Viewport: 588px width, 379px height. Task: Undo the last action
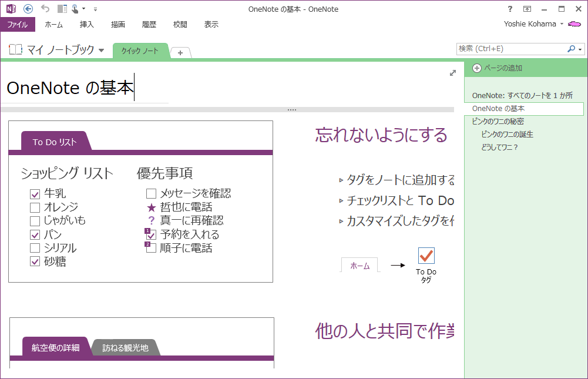(45, 9)
